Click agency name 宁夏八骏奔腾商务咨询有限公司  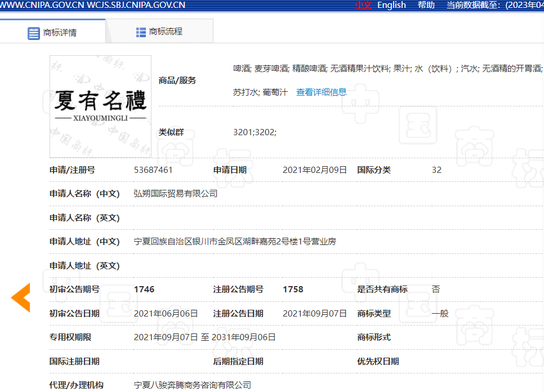point(193,385)
